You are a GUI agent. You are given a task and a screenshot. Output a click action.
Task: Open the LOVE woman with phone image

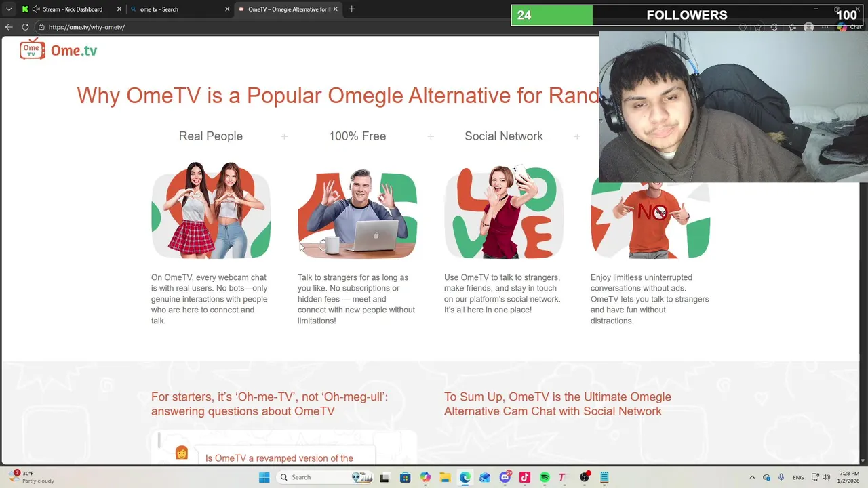504,211
